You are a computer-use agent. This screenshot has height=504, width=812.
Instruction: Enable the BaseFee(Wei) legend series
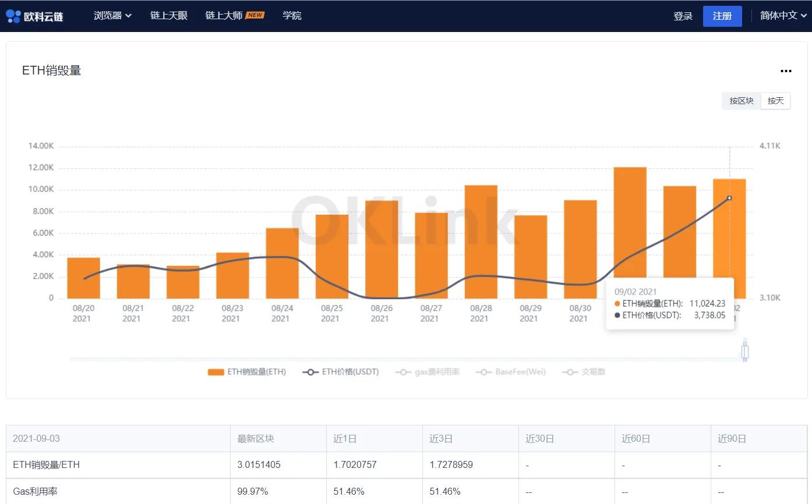click(511, 372)
